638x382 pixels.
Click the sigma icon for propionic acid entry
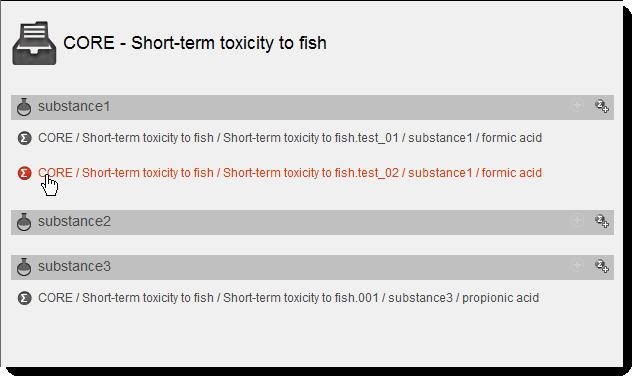[x=24, y=298]
